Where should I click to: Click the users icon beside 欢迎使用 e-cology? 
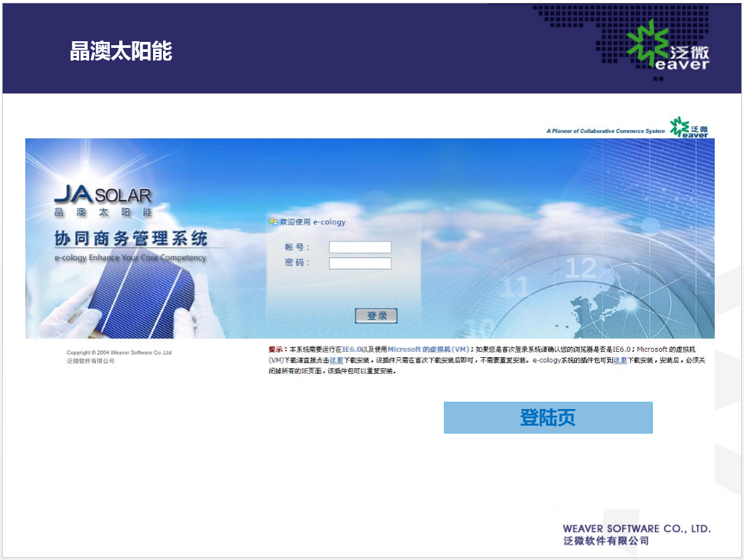coord(274,221)
